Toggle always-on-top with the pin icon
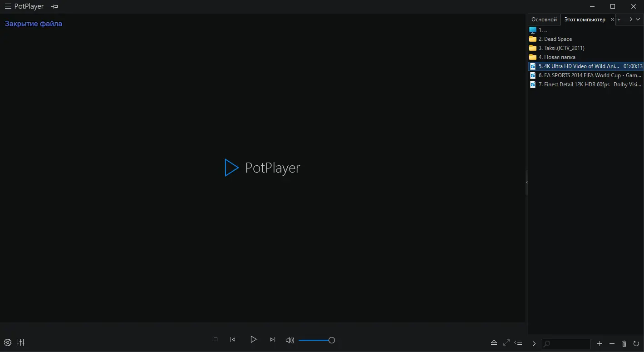Viewport: 644px width, 352px height. tap(54, 6)
